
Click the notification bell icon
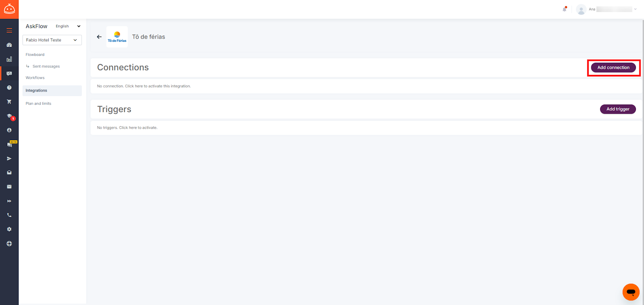[x=565, y=9]
